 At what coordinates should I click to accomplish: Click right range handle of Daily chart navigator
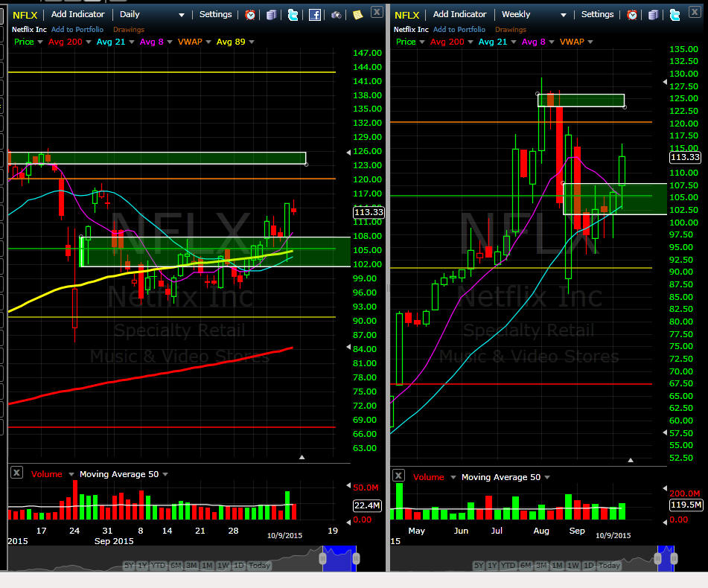click(356, 559)
